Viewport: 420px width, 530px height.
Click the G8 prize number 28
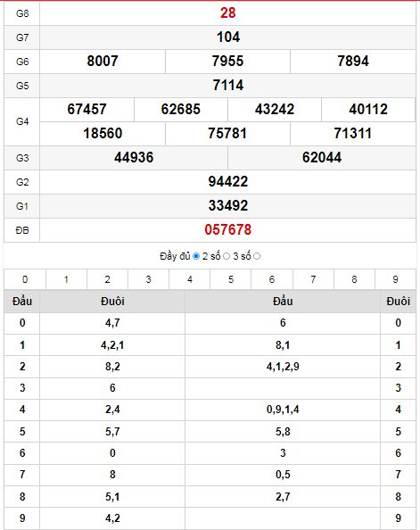click(x=228, y=13)
